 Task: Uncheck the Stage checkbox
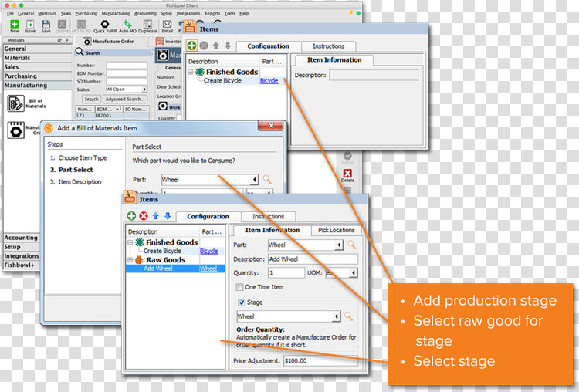[242, 302]
